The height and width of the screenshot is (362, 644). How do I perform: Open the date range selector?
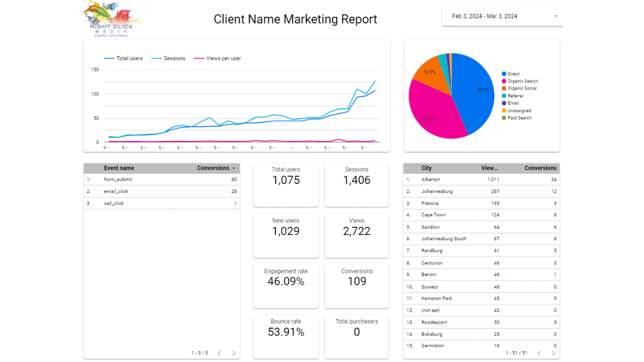501,16
